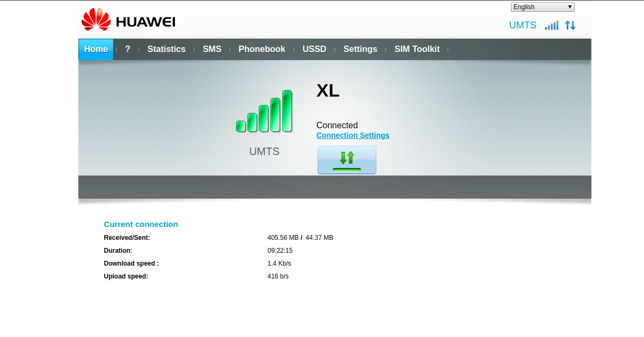Image resolution: width=644 pixels, height=337 pixels.
Task: Open the SIM Toolkit page
Action: pos(417,49)
